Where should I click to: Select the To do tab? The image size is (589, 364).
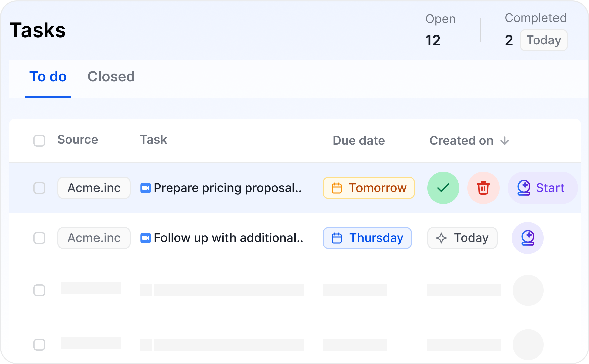(48, 77)
